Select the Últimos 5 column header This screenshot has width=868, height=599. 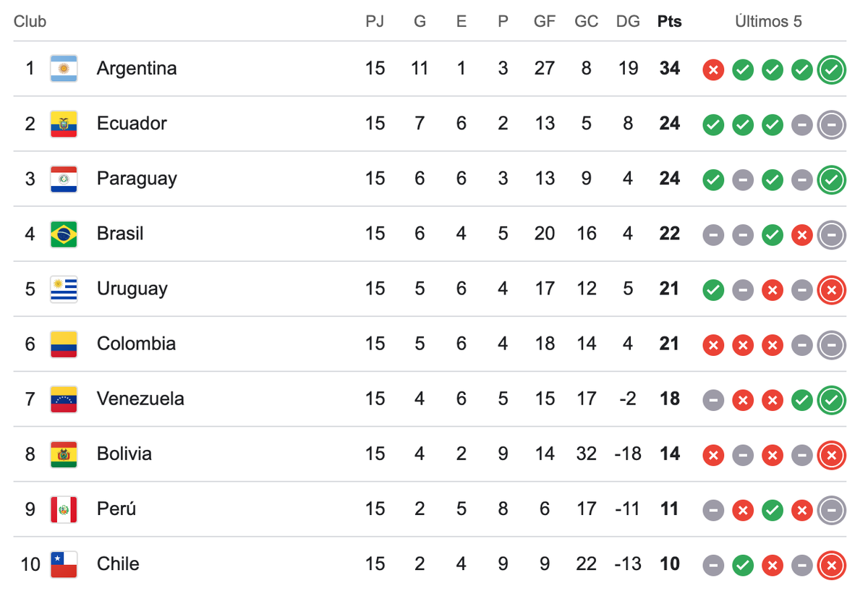point(768,22)
